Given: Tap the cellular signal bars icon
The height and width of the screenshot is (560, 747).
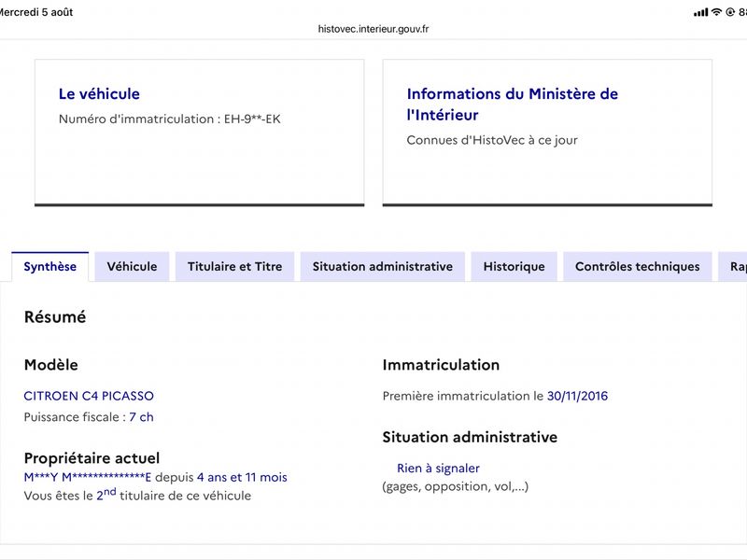Looking at the screenshot, I should point(701,12).
